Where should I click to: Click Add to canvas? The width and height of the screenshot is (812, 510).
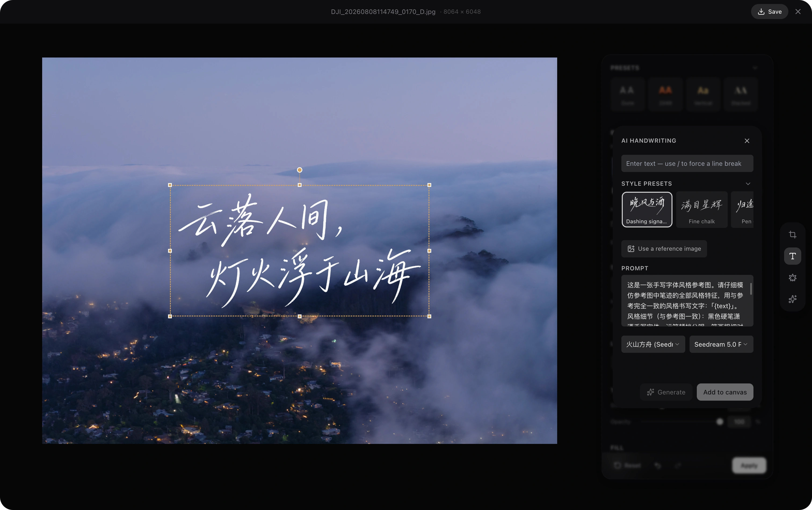(725, 392)
